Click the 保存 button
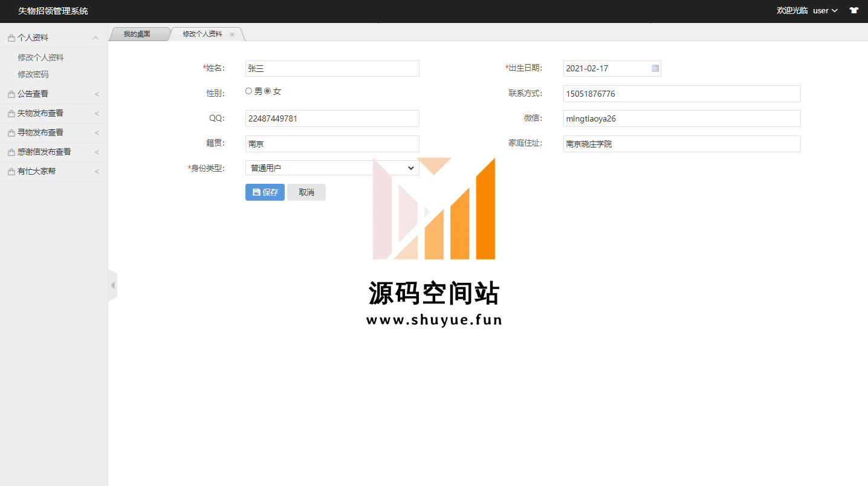Screen dimensions: 868x486 [x=265, y=192]
